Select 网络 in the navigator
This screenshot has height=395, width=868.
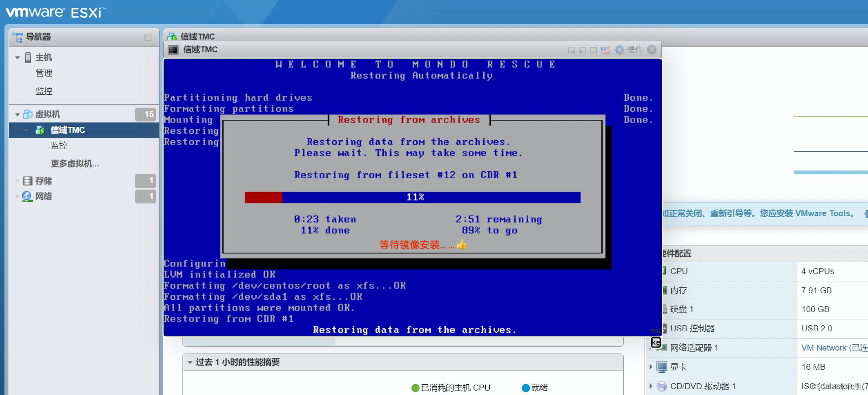coord(43,196)
